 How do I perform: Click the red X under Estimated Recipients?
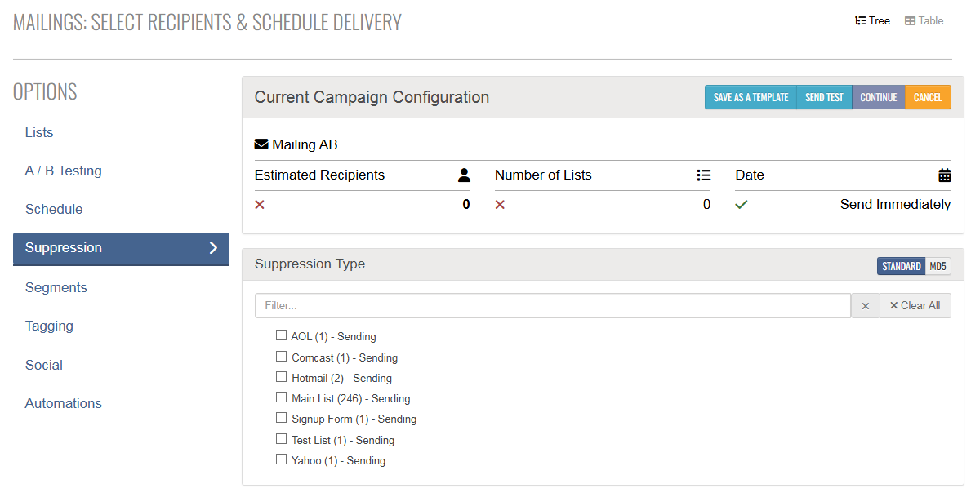pyautogui.click(x=260, y=205)
